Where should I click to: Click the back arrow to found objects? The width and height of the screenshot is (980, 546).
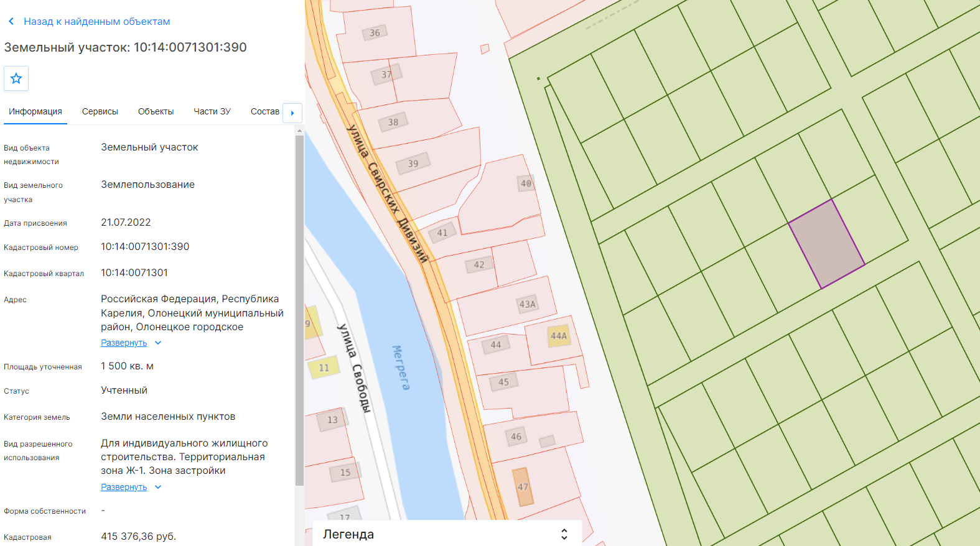click(x=11, y=21)
